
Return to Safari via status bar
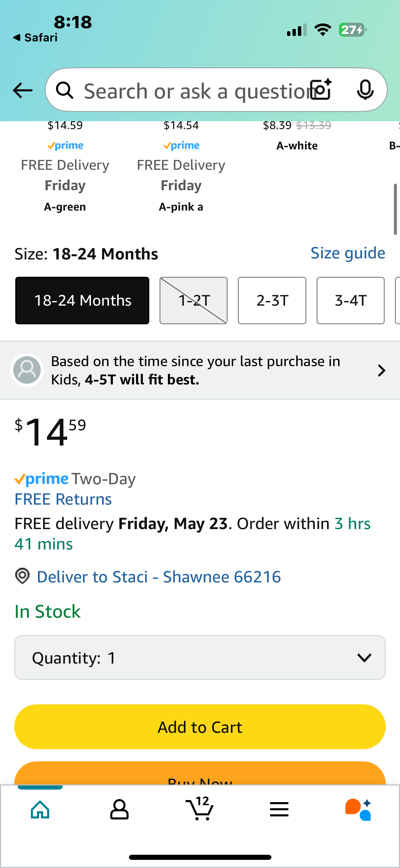tap(36, 37)
